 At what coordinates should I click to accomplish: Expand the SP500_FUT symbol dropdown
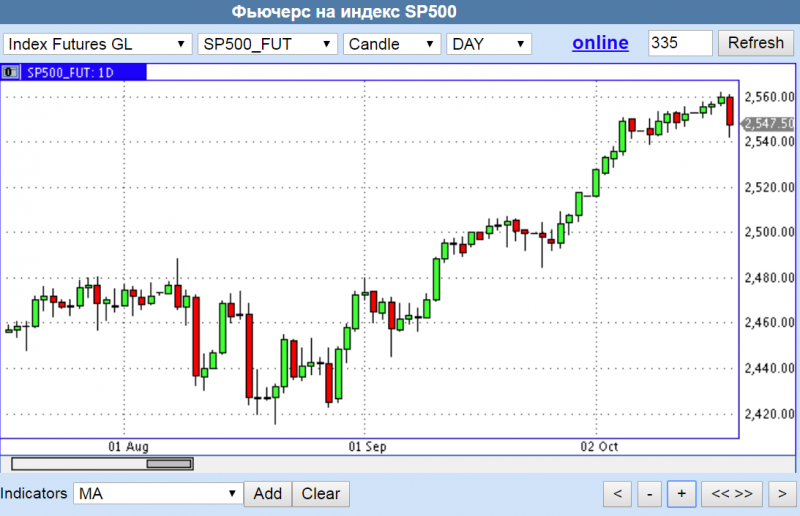click(x=267, y=44)
